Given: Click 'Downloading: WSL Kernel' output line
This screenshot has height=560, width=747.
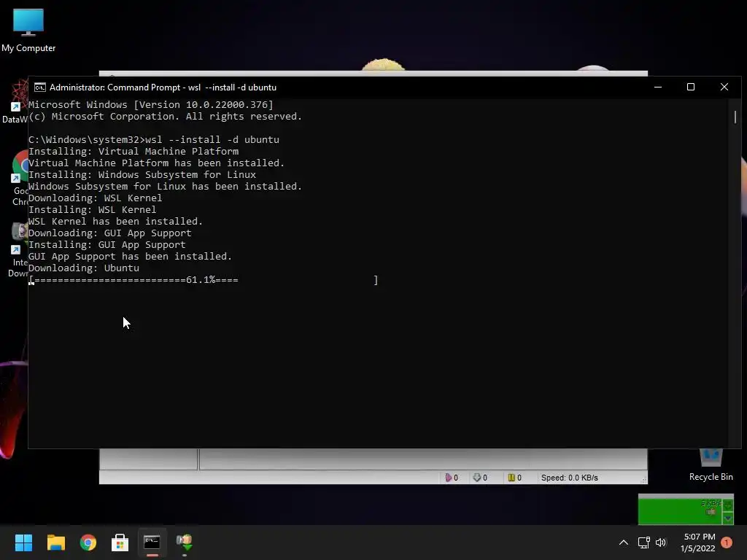Looking at the screenshot, I should tap(96, 198).
